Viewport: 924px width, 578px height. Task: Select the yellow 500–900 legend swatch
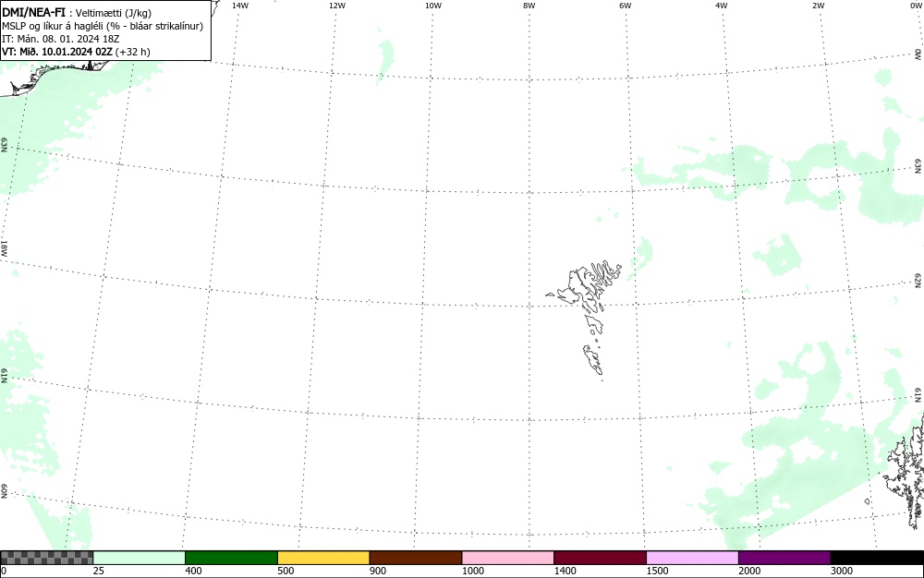(x=323, y=558)
